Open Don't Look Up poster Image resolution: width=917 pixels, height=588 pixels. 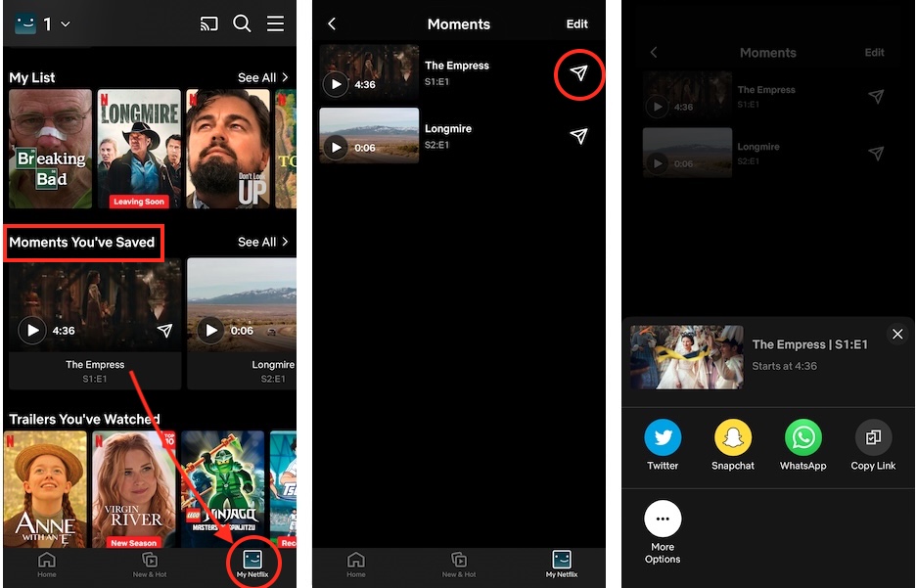(228, 149)
